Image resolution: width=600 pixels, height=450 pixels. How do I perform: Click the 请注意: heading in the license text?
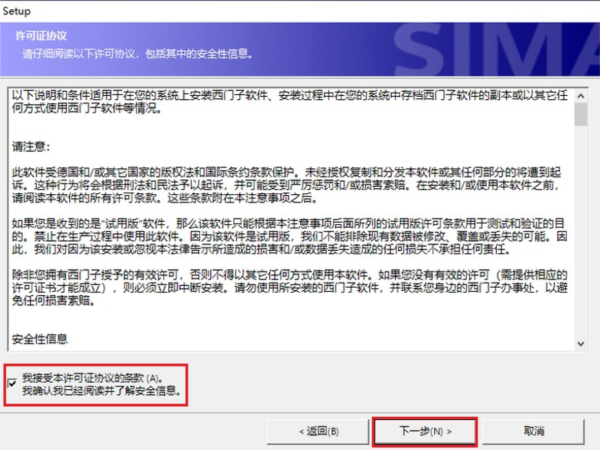tap(31, 147)
